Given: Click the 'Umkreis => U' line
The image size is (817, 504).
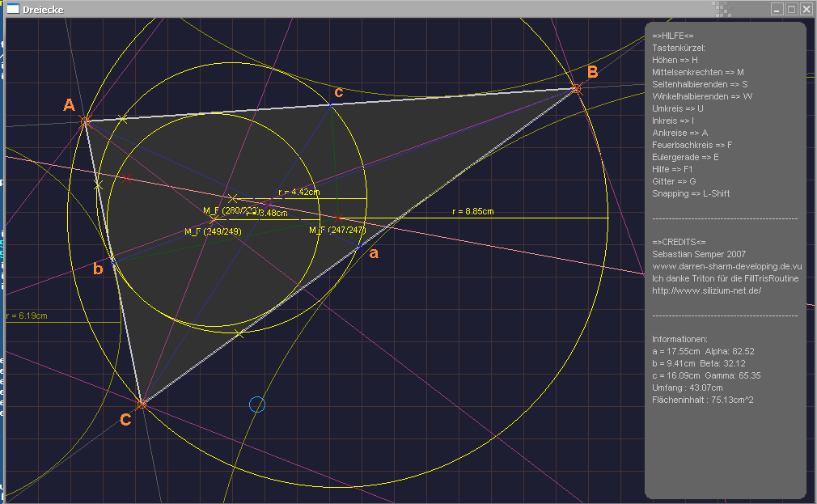Looking at the screenshot, I should click(677, 108).
